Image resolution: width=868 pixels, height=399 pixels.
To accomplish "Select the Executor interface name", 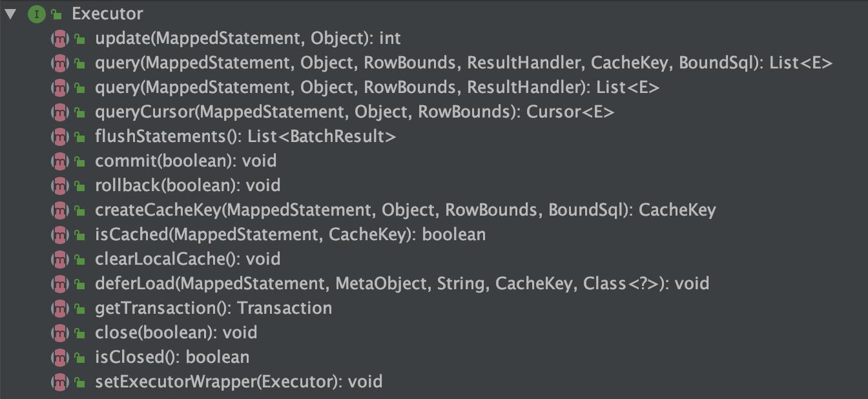I will tap(107, 14).
